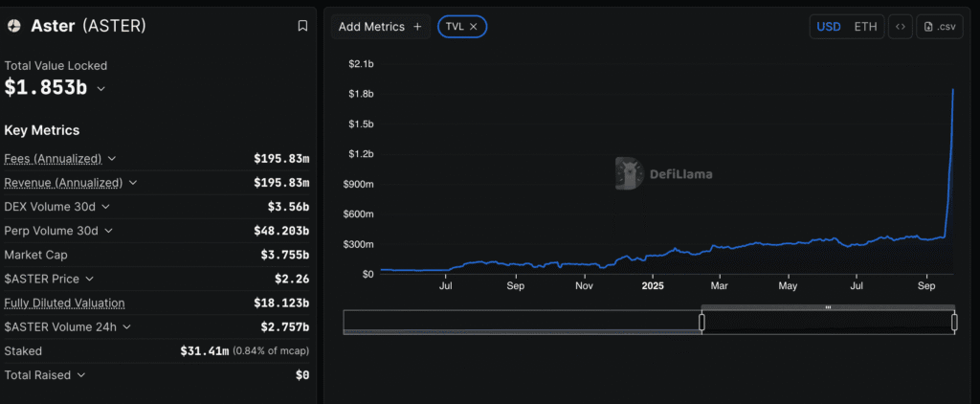Screen dimensions: 980x404
Task: Download the chart data as .csv
Action: pos(939,27)
